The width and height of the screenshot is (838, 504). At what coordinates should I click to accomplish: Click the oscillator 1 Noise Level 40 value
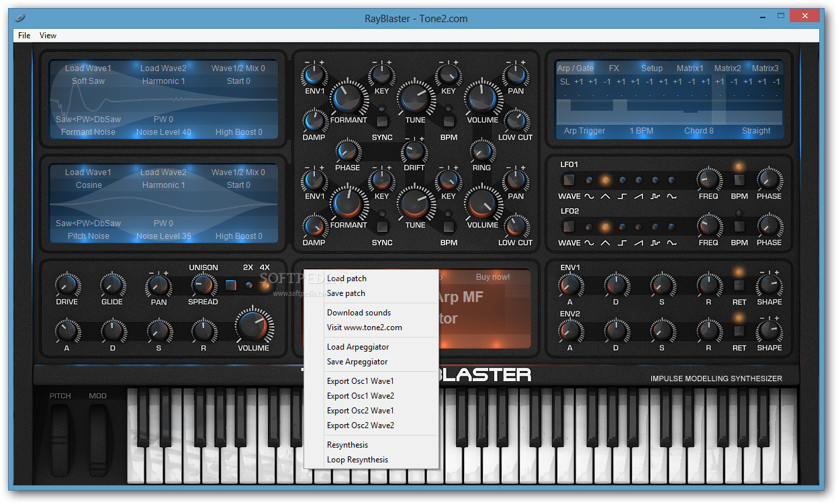pyautogui.click(x=163, y=132)
